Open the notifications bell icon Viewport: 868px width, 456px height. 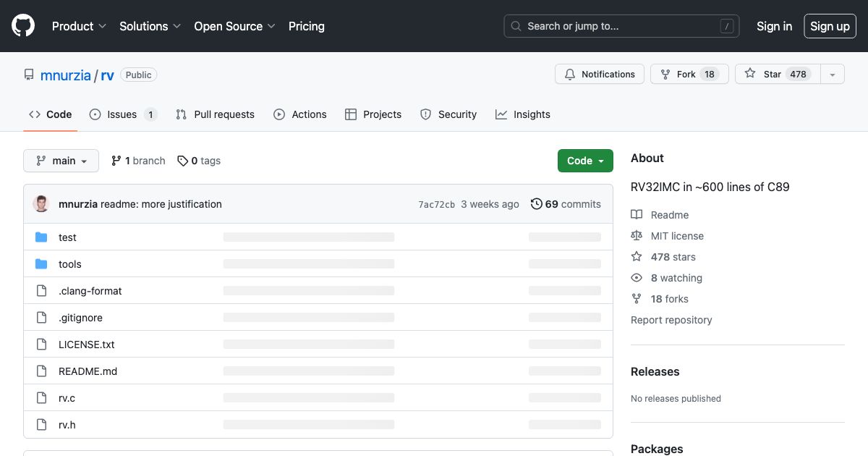571,74
